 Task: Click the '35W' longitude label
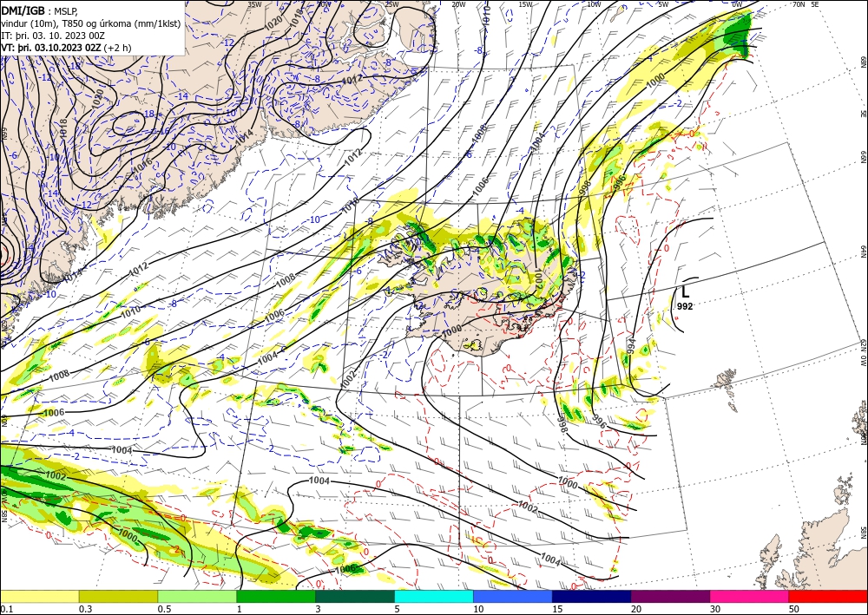(x=254, y=4)
